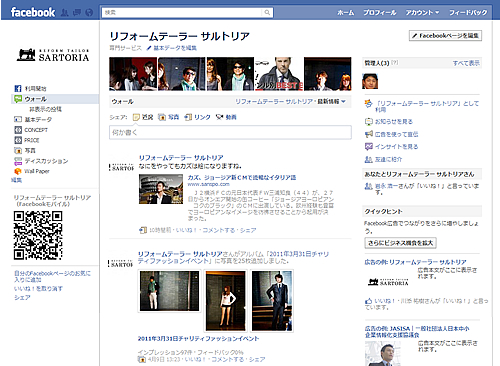Click the pencil icon next to 基本データを編集
500x366 pixels.
149,48
